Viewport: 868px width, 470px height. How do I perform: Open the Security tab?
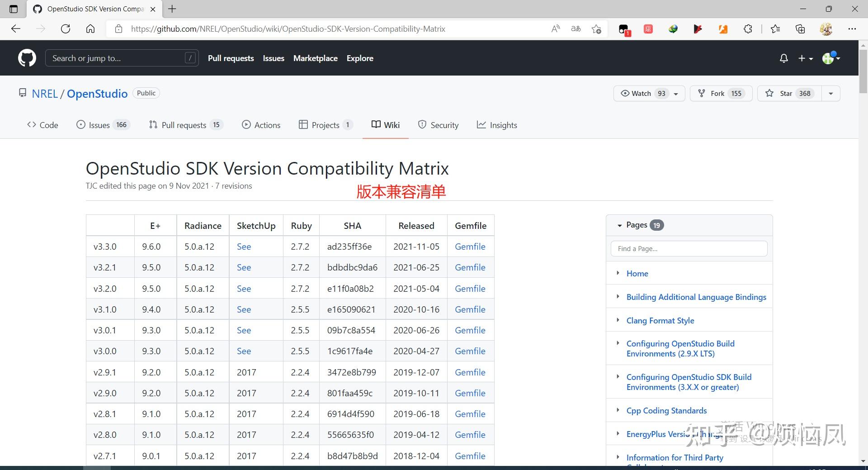pos(438,125)
